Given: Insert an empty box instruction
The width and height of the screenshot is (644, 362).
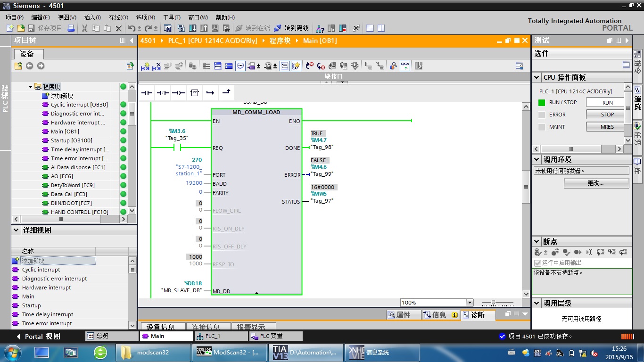Looking at the screenshot, I should 194,93.
